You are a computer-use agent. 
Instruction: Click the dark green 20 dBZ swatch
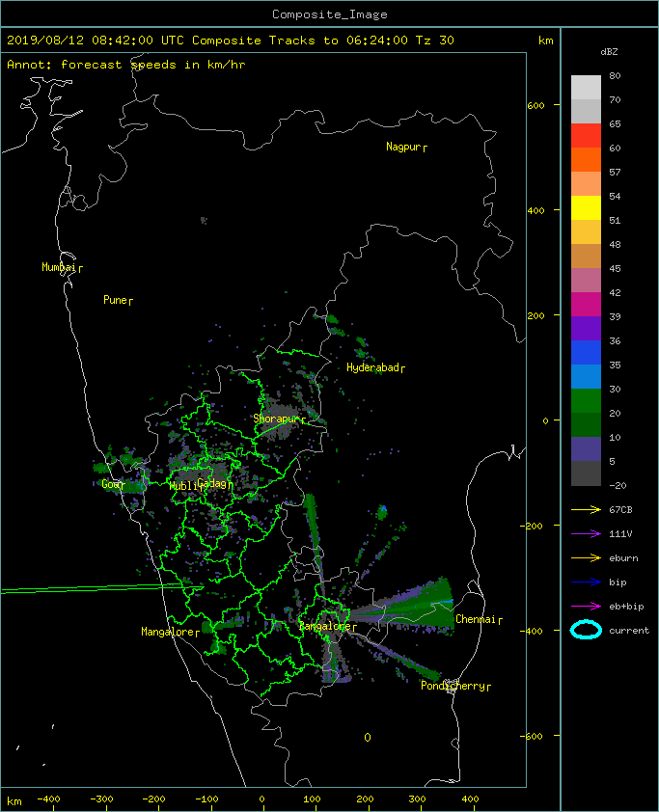click(x=586, y=424)
